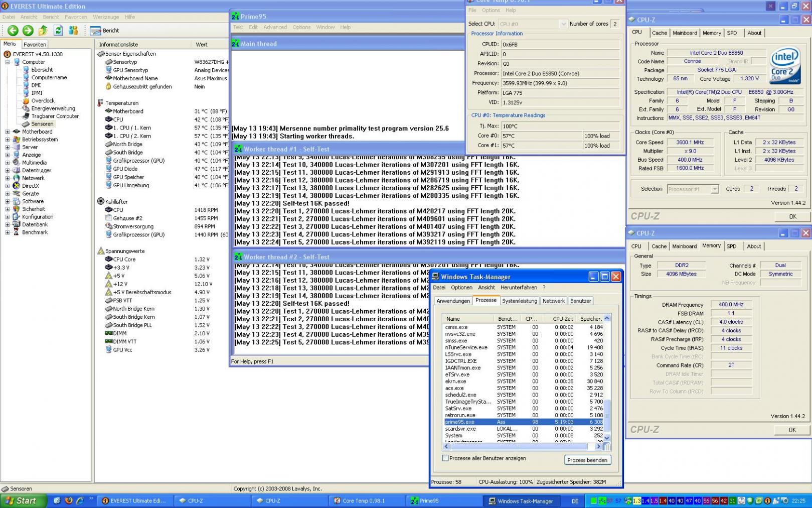Viewport: 812px width, 508px height.
Task: Select the Energieverwaltung item in the tree
Action: click(x=53, y=108)
